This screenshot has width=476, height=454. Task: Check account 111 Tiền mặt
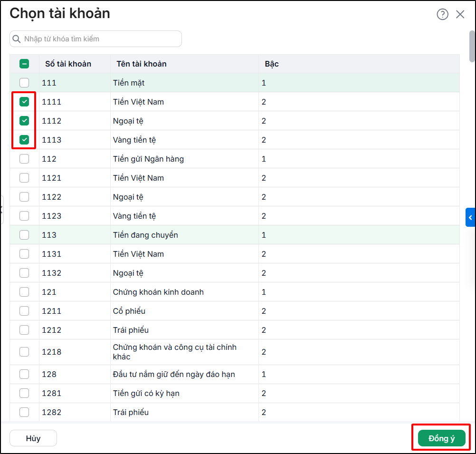(x=24, y=83)
